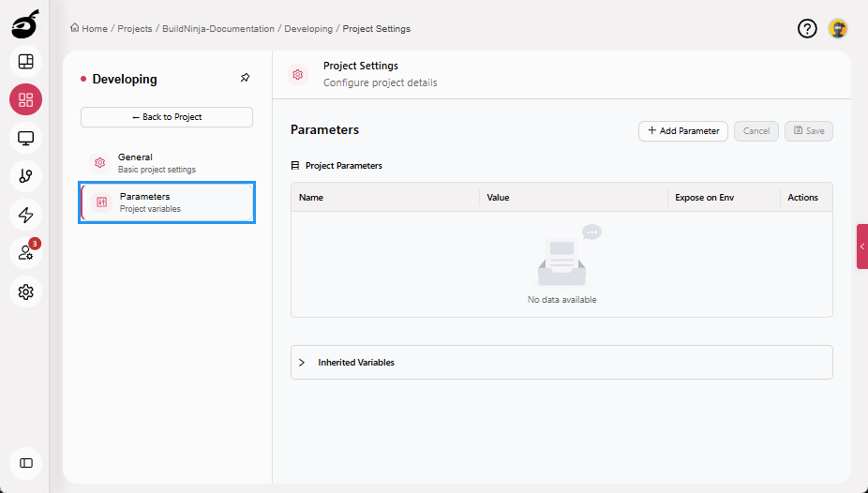Screen dimensions: 868x493
Task: Click the Project Settings header gear icon
Action: [x=298, y=74]
